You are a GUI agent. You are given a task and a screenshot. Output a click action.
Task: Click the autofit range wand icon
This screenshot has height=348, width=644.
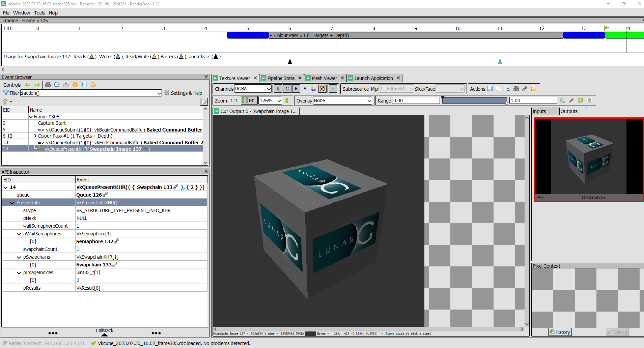pyautogui.click(x=571, y=100)
